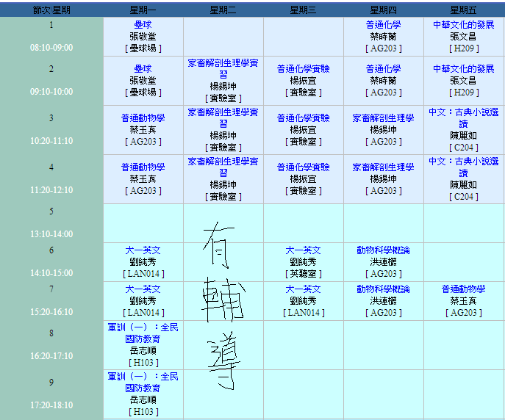Select 家畜解剖生理學實習 in Tuesday period 2
Viewport: 505px width, 420px height.
tap(223, 69)
